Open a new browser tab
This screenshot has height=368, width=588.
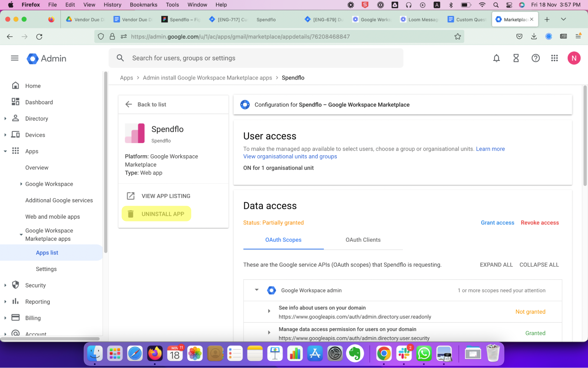pos(547,19)
